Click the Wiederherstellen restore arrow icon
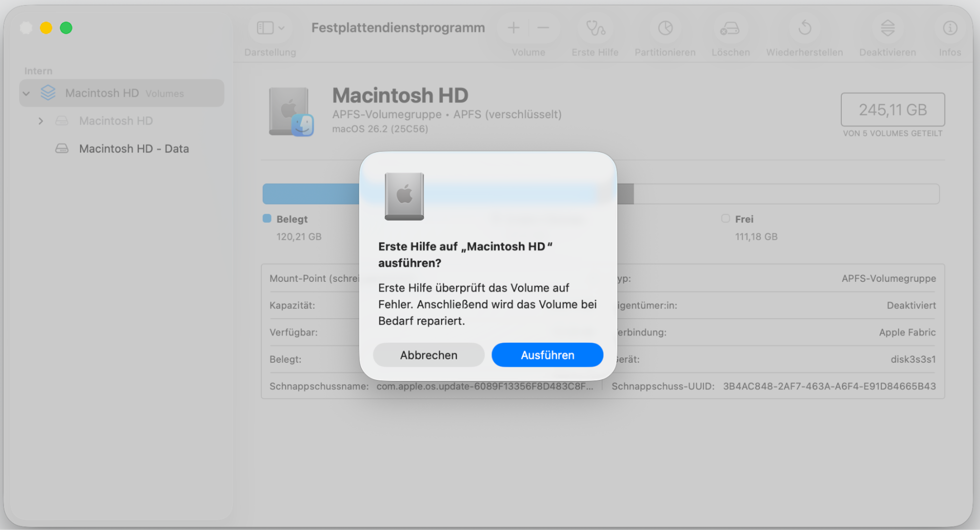 (x=804, y=28)
